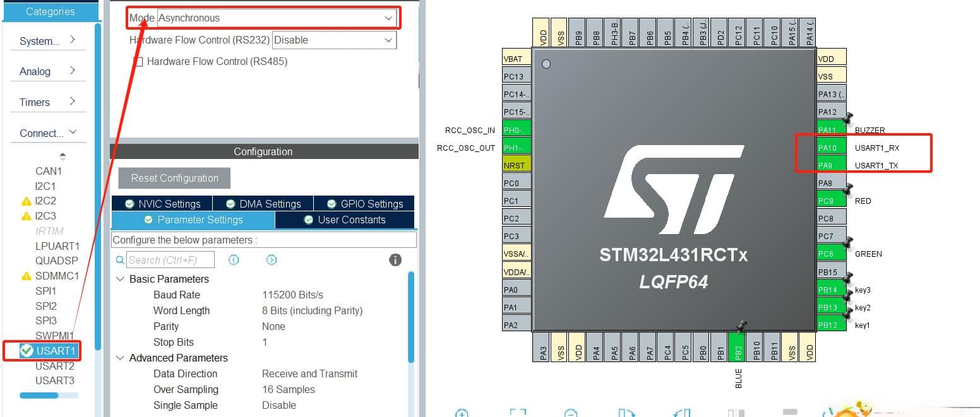Image resolution: width=980 pixels, height=417 pixels.
Task: Select the Categories tab header
Action: click(51, 11)
